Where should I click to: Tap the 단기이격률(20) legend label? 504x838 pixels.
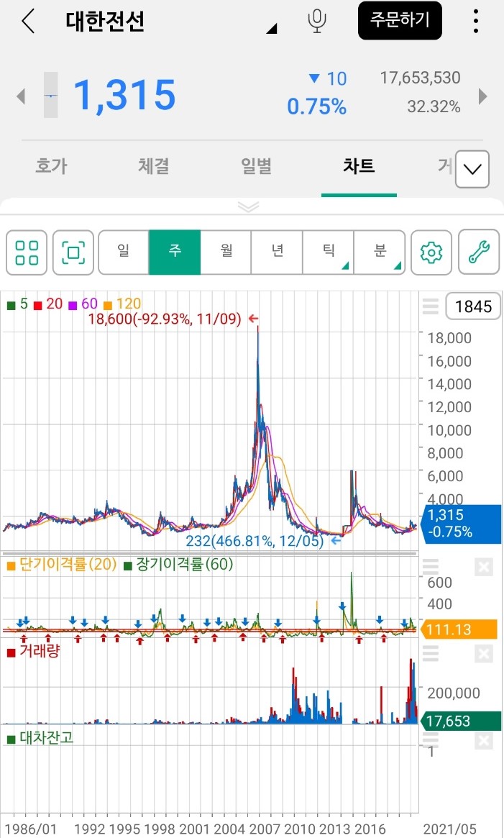(x=61, y=565)
